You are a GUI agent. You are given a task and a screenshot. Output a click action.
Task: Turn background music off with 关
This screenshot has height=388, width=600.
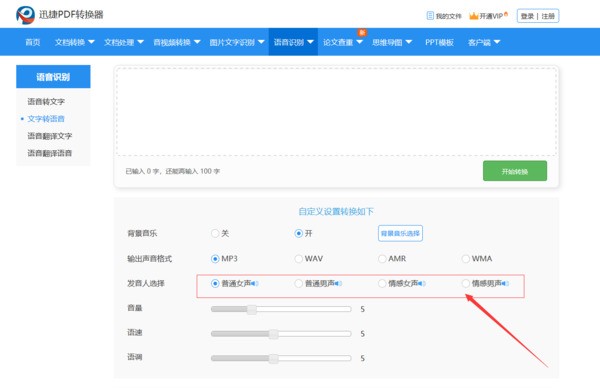click(215, 233)
